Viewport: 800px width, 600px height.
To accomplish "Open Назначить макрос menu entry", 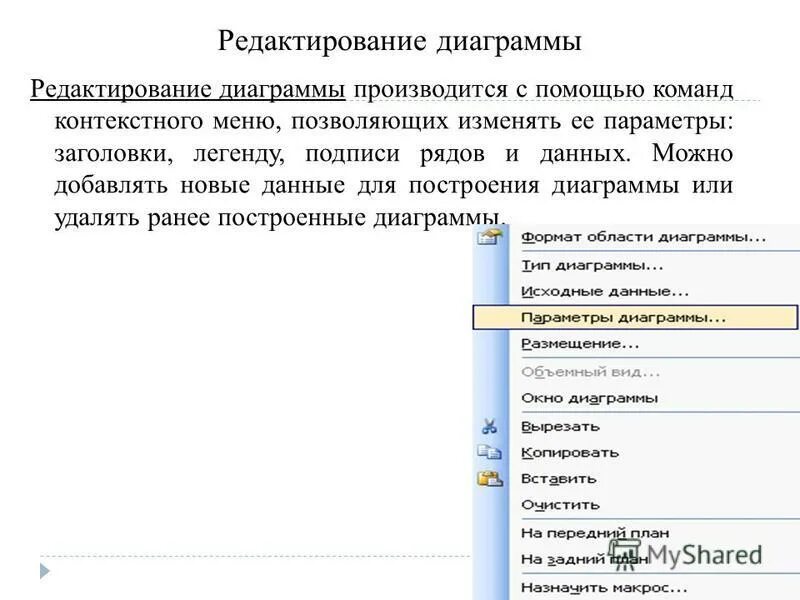I will 604,588.
